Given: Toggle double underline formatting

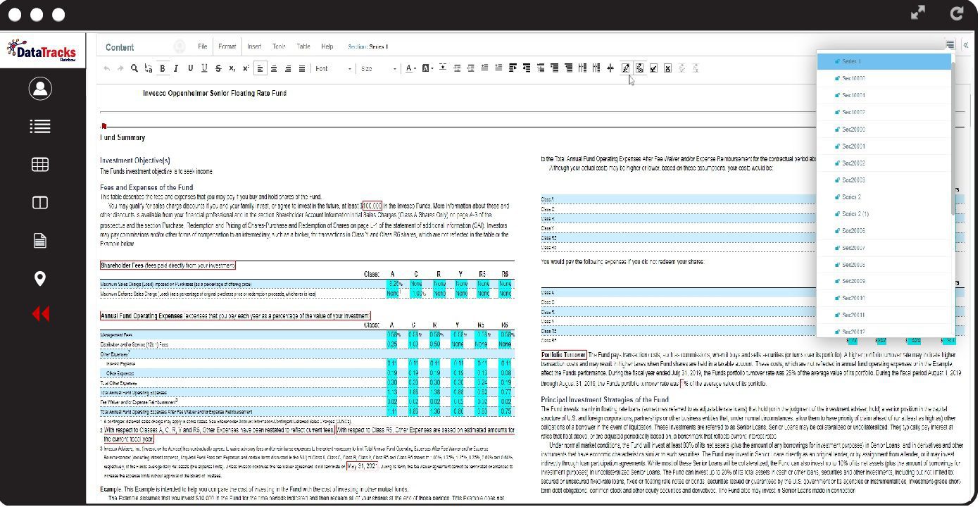Looking at the screenshot, I should (x=204, y=68).
